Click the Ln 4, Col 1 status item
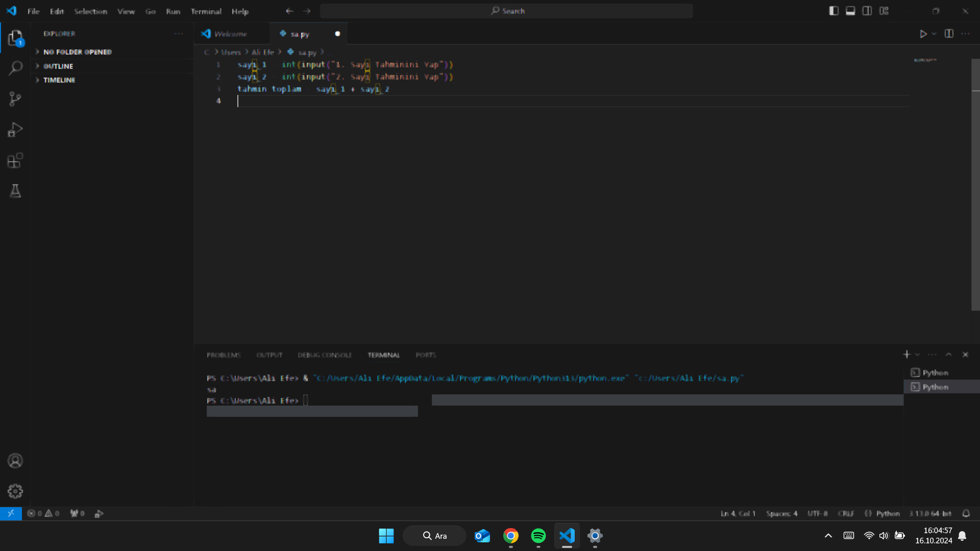The image size is (980, 551). coord(738,513)
